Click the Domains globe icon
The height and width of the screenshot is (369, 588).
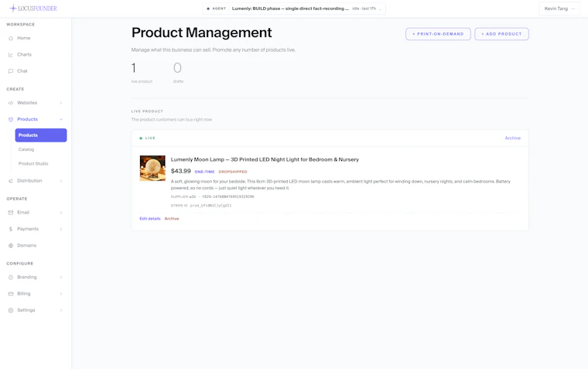pyautogui.click(x=11, y=246)
